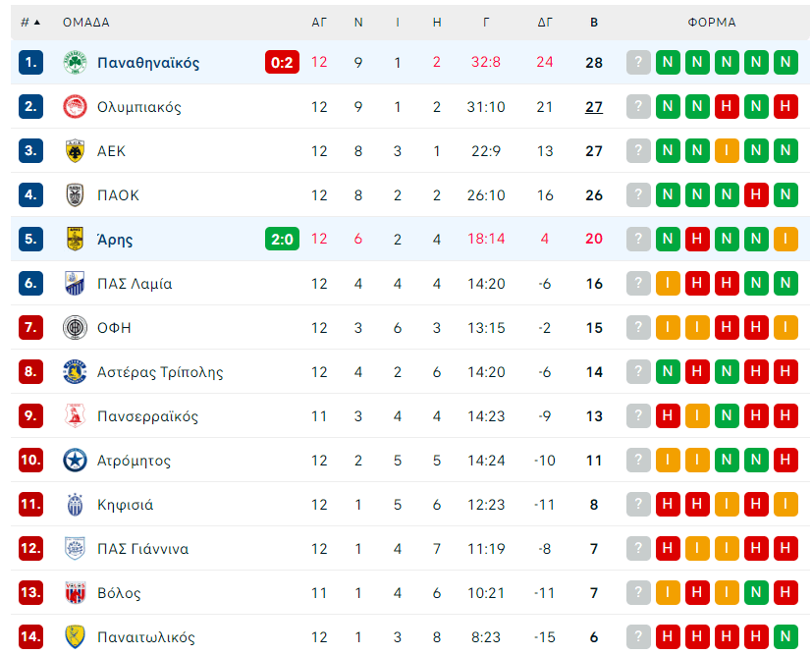
Task: Click the Panathinaikos club crest icon
Action: tap(76, 63)
